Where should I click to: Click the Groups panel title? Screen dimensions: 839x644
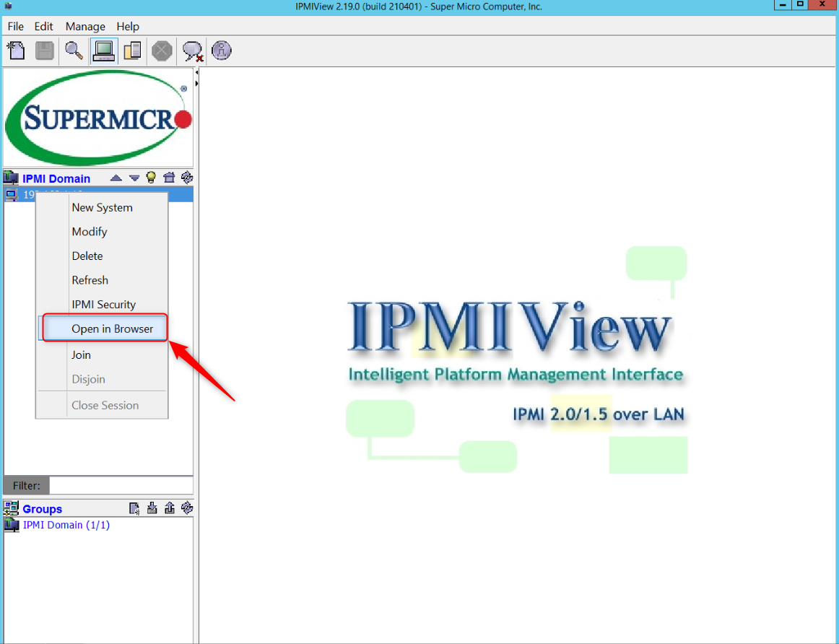[43, 509]
